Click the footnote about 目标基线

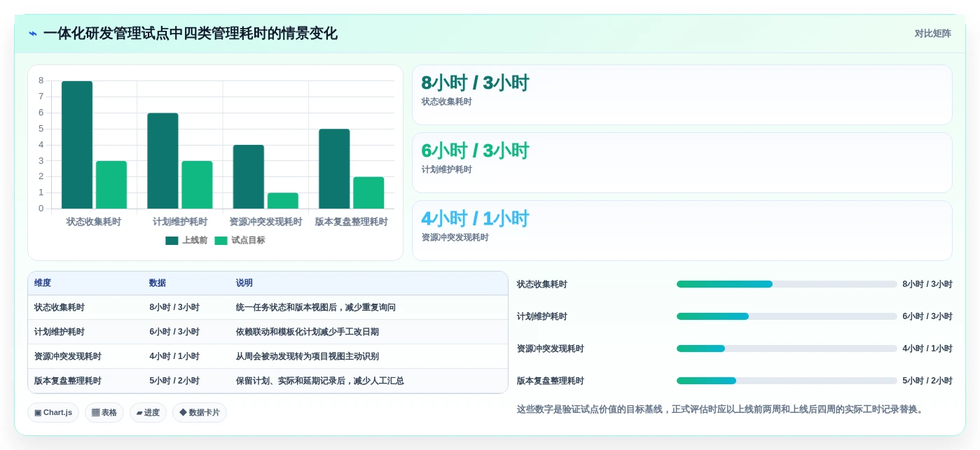(x=721, y=409)
